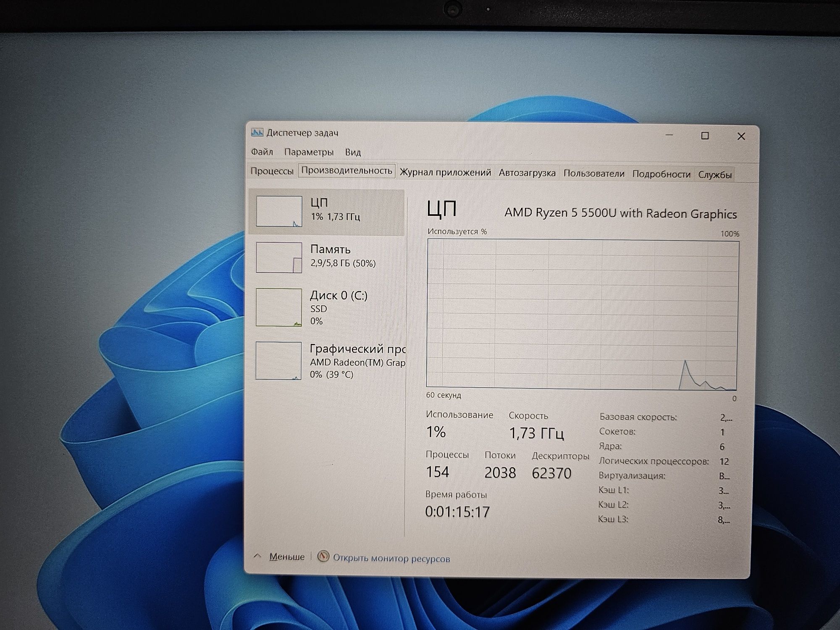
Task: Click the 60 секунд axis label
Action: (444, 395)
